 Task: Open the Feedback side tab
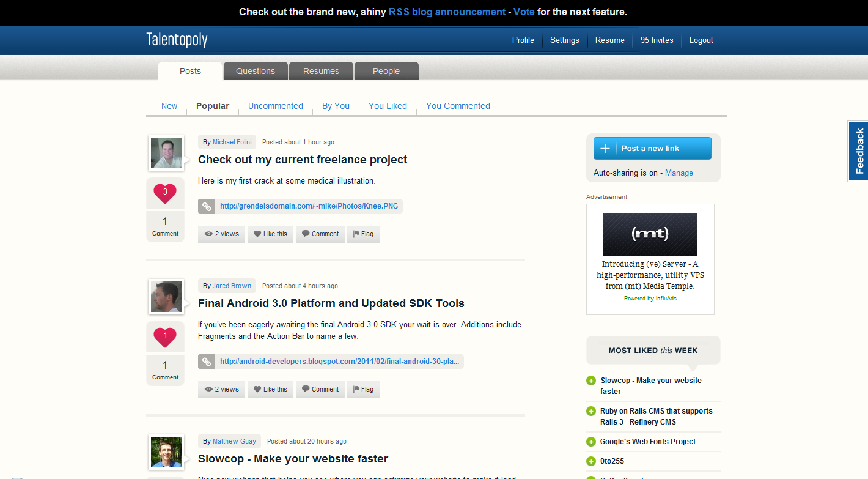click(x=859, y=151)
